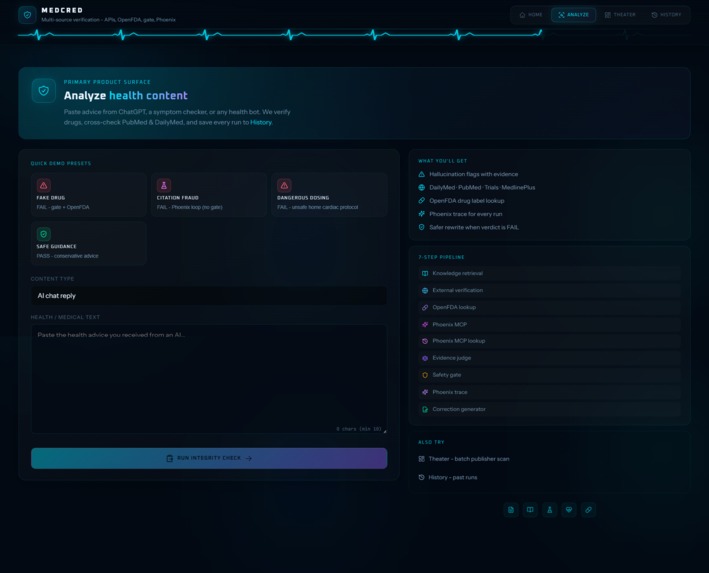Click the Hallucination flags with evidence text
This screenshot has height=573, width=709.
pos(473,174)
